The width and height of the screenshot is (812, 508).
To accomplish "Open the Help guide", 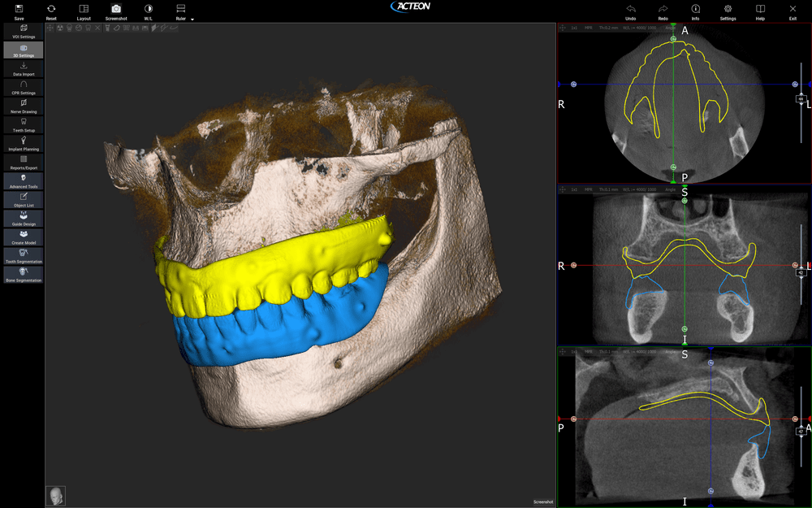I will 760,9.
